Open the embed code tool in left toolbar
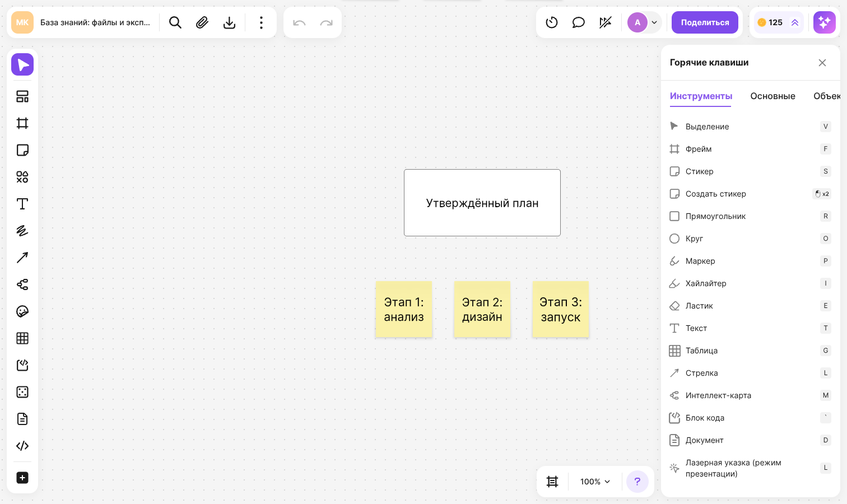 (22, 446)
